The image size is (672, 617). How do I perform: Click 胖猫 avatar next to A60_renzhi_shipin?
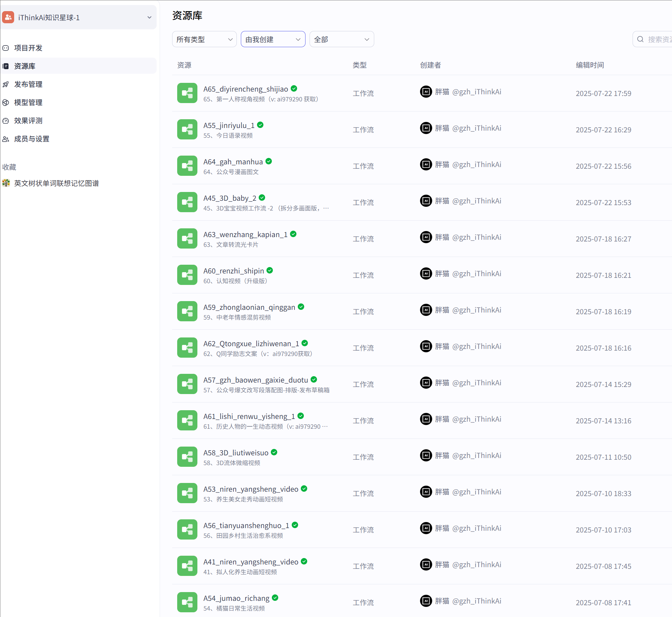click(x=426, y=273)
